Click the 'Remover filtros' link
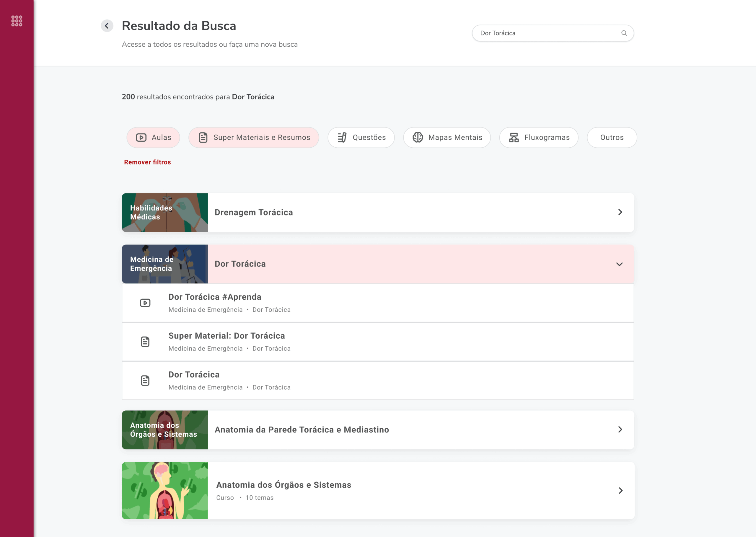 point(147,162)
